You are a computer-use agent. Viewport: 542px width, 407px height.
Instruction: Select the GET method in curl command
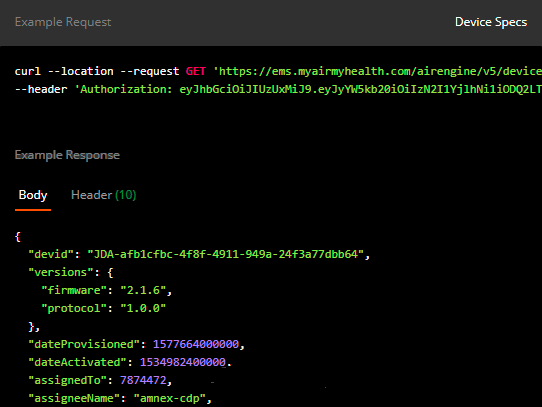196,71
